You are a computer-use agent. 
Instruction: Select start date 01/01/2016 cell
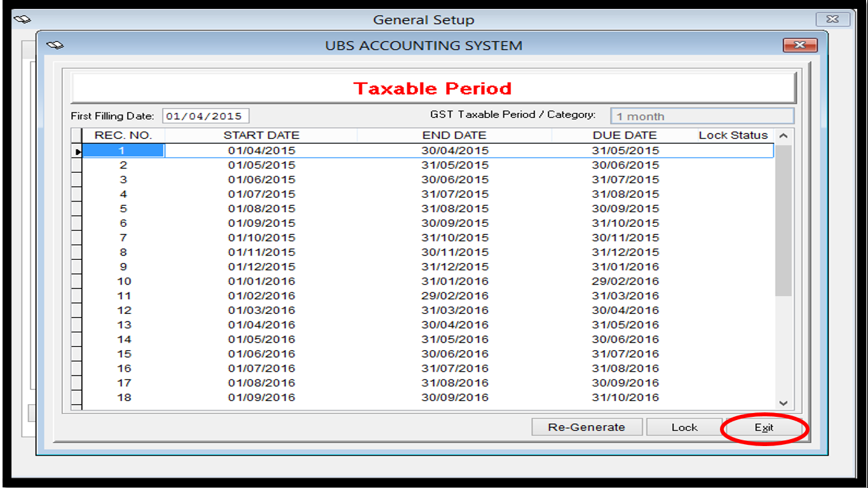(262, 281)
